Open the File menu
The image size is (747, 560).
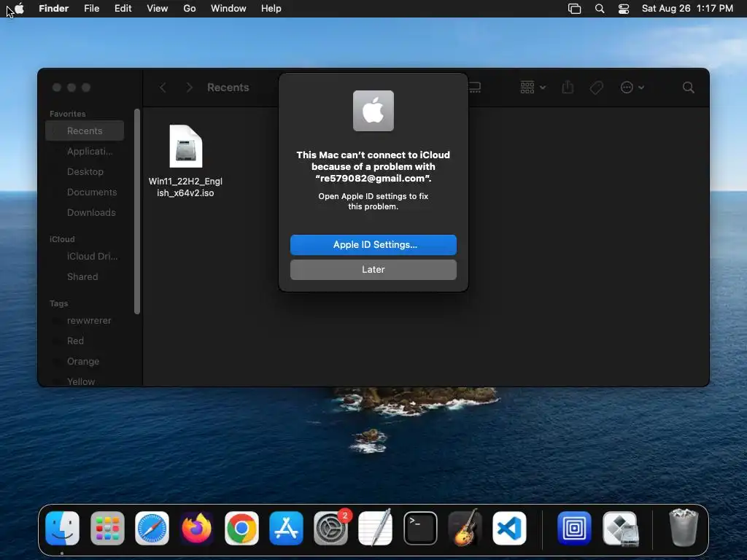pyautogui.click(x=91, y=9)
